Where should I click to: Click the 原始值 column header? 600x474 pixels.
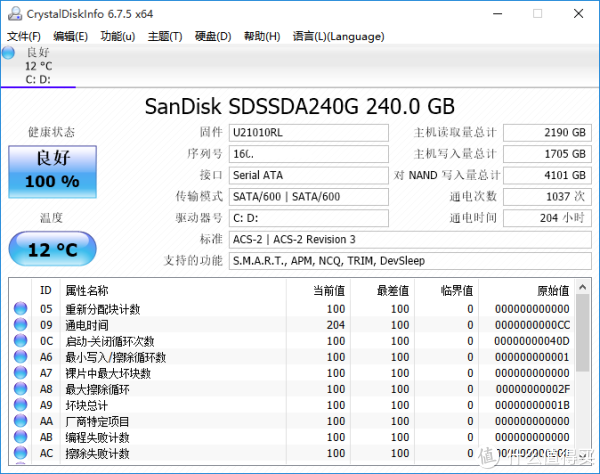527,290
